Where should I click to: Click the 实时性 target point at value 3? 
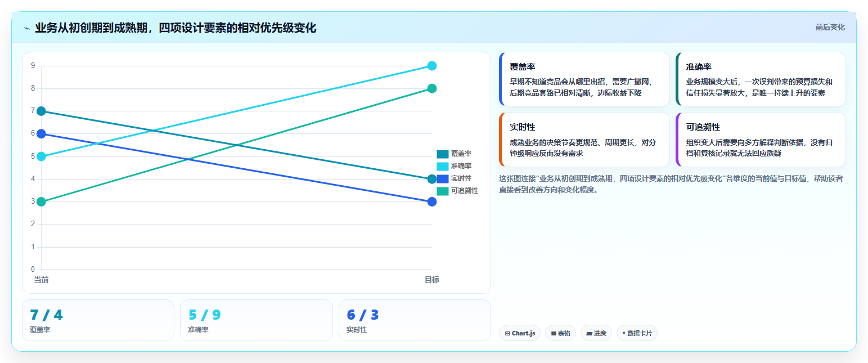tap(432, 201)
